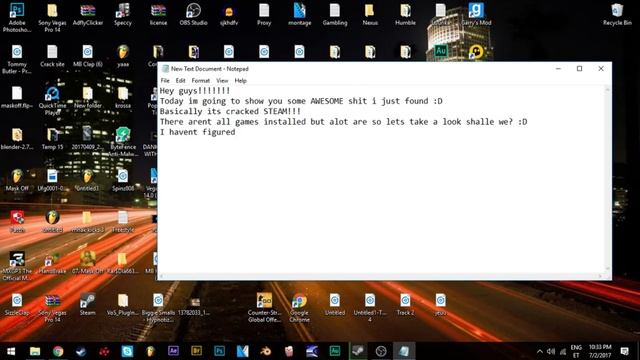Show hidden system tray icons

pyautogui.click(x=540, y=351)
